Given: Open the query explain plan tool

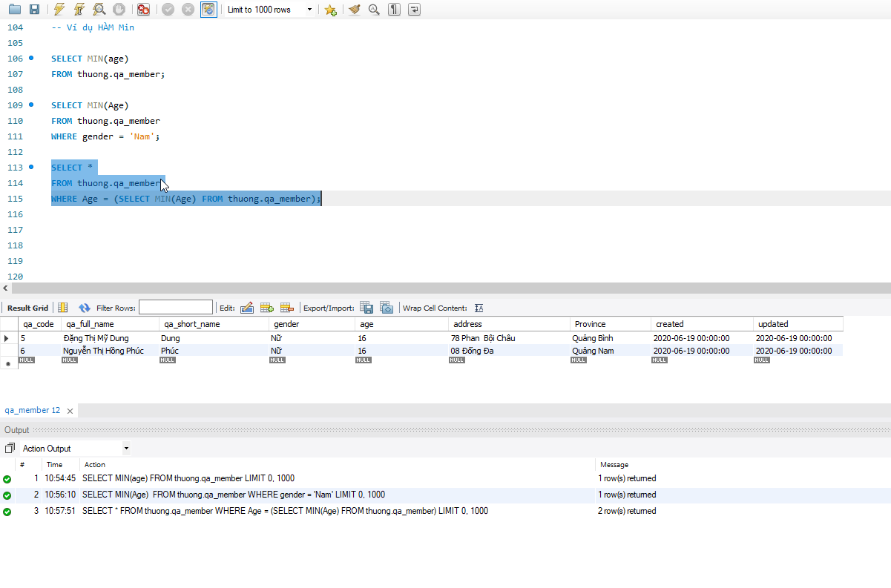Looking at the screenshot, I should coord(99,9).
